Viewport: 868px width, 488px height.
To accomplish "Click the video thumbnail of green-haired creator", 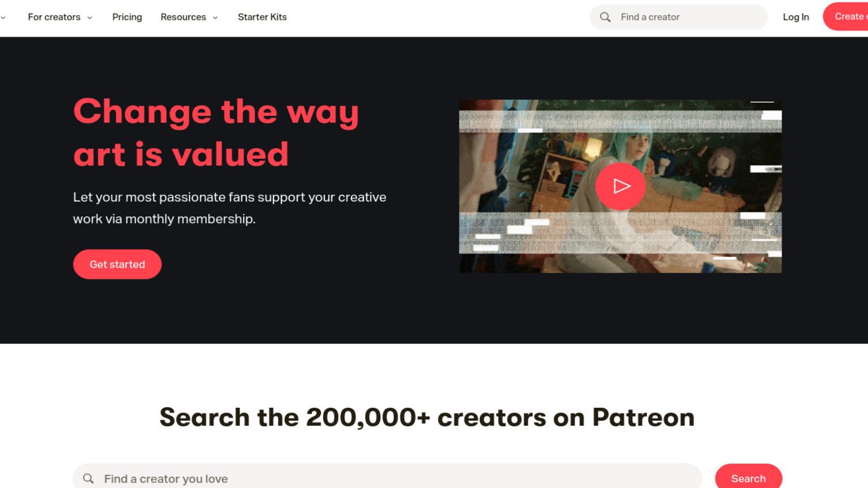I will 620,186.
